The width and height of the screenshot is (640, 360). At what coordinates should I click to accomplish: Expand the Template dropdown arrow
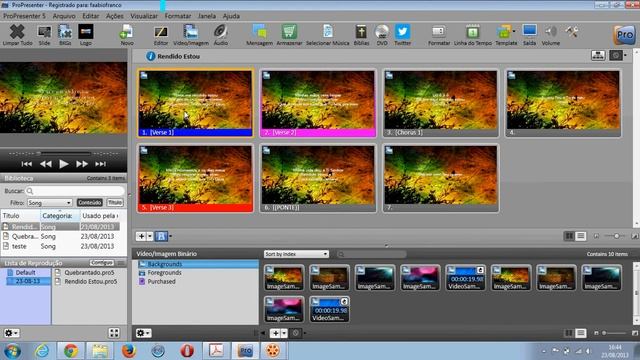pos(514,31)
